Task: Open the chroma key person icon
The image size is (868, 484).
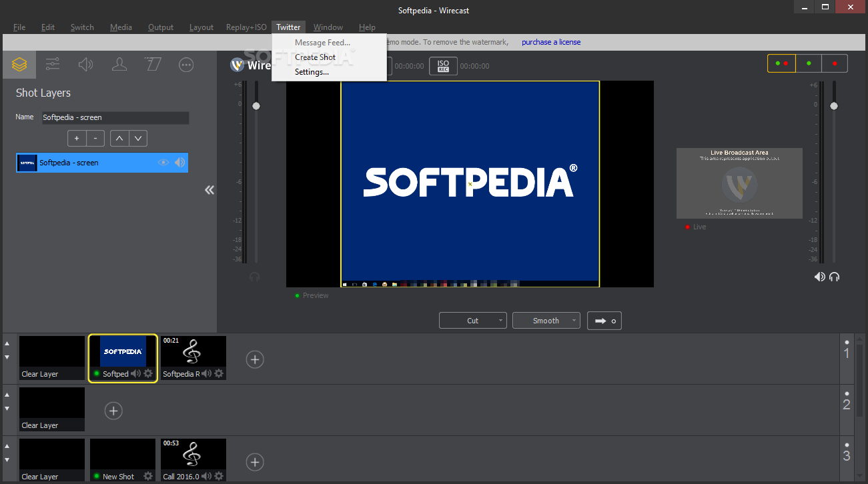Action: coord(119,65)
